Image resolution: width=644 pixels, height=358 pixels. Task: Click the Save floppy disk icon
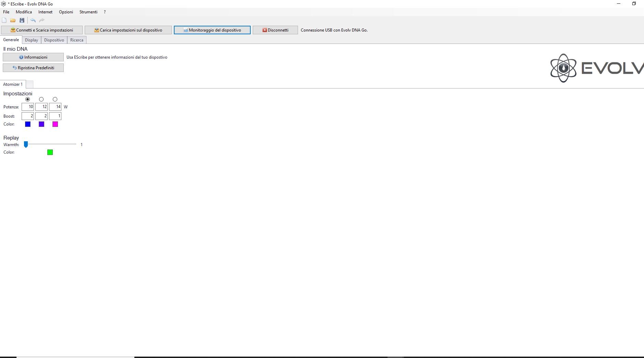coord(22,21)
